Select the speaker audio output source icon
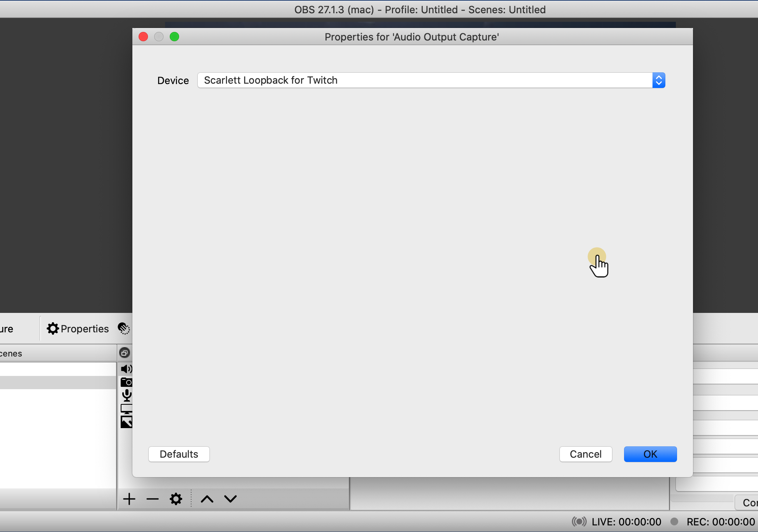This screenshot has width=758, height=532. coord(126,369)
